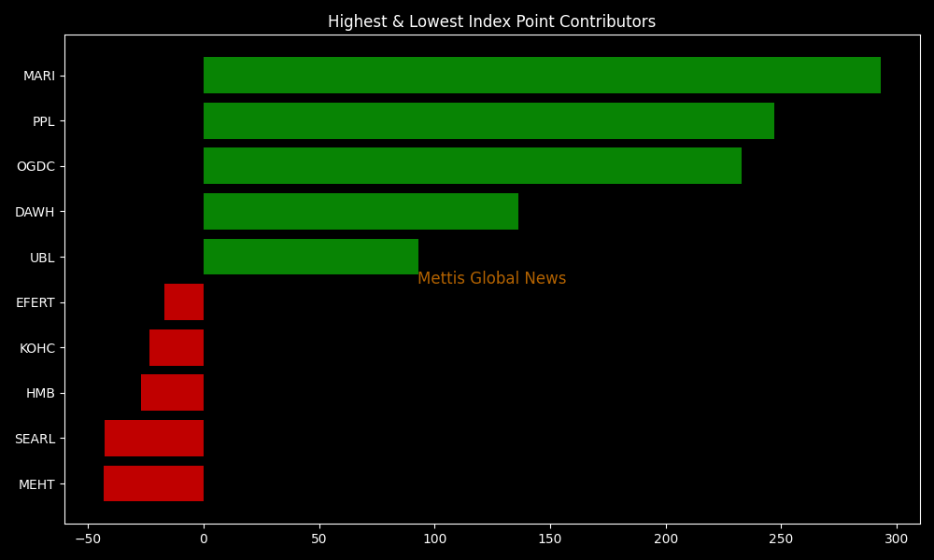Click the x-axis tick label '50'

(x=319, y=539)
